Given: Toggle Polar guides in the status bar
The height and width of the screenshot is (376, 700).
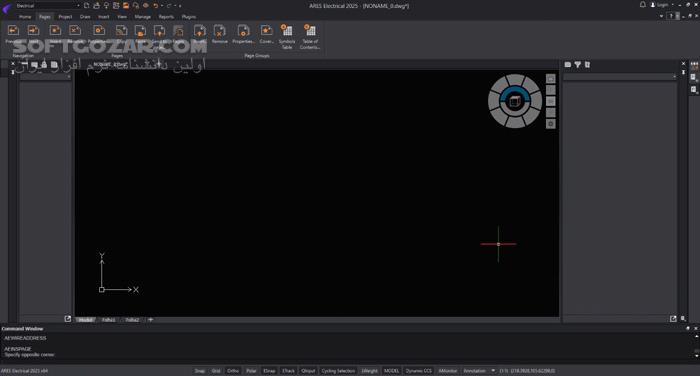Looking at the screenshot, I should (x=251, y=371).
